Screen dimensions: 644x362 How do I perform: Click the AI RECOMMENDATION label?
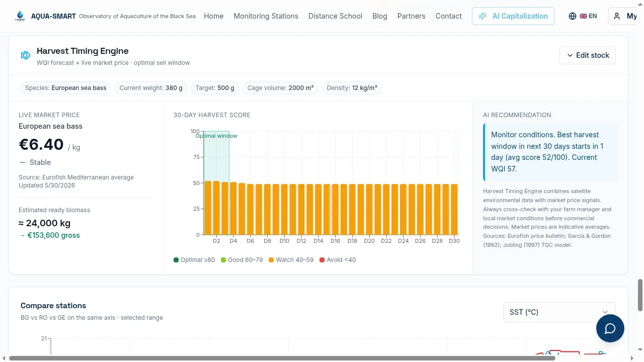click(x=517, y=115)
